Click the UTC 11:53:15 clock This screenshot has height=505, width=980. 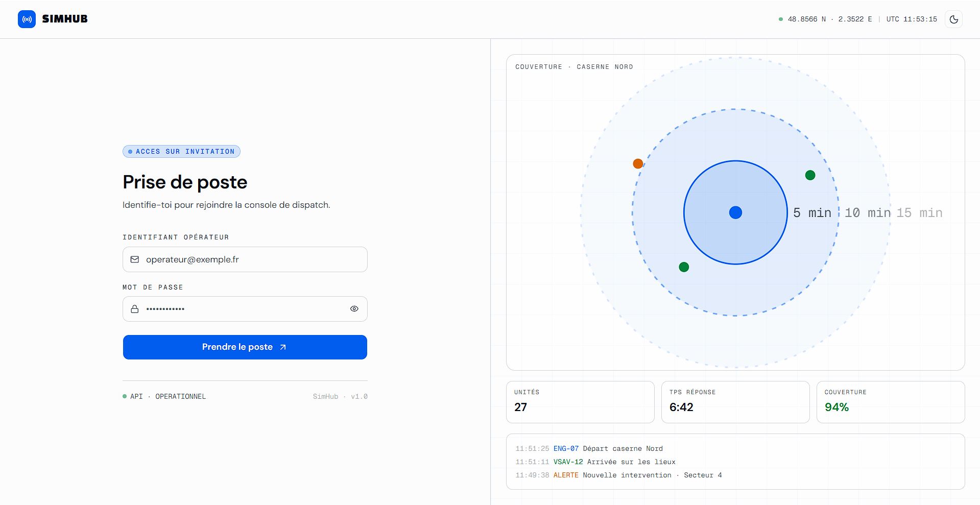[912, 19]
